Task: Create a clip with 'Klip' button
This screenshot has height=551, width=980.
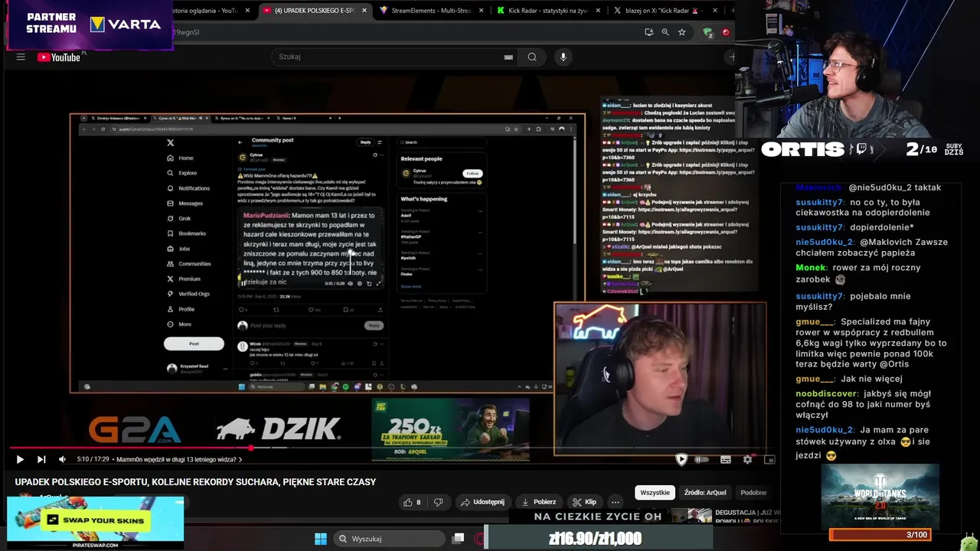Action: pyautogui.click(x=585, y=502)
